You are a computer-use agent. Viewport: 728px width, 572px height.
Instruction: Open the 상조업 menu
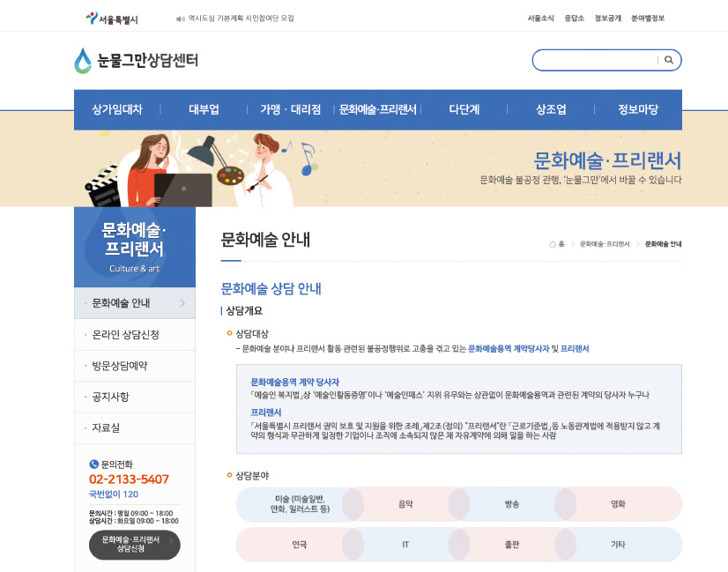tap(551, 109)
